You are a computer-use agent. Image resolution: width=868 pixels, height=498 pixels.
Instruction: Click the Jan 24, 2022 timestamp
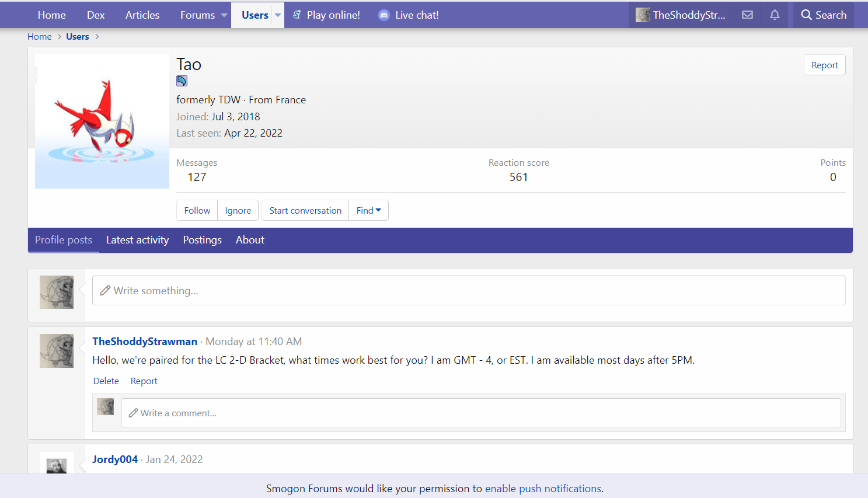click(x=174, y=459)
